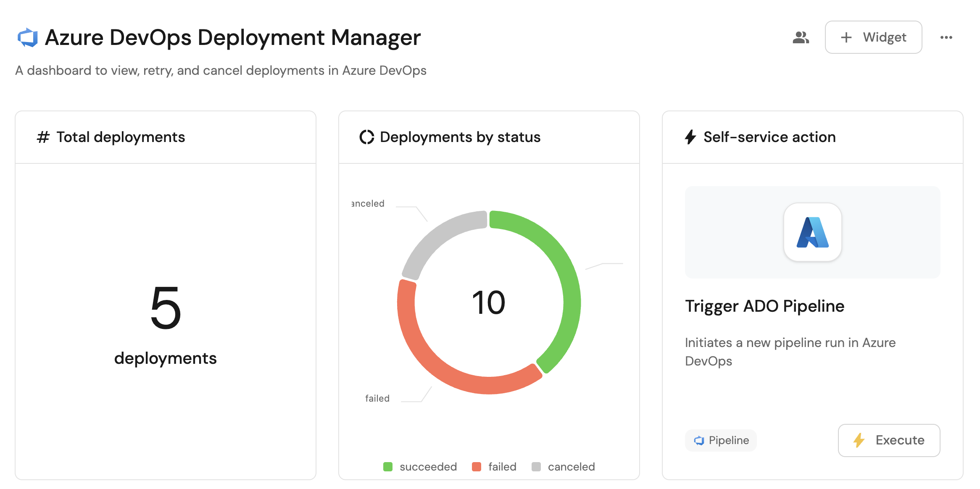Click the Trigger ADO Pipeline title

(764, 306)
